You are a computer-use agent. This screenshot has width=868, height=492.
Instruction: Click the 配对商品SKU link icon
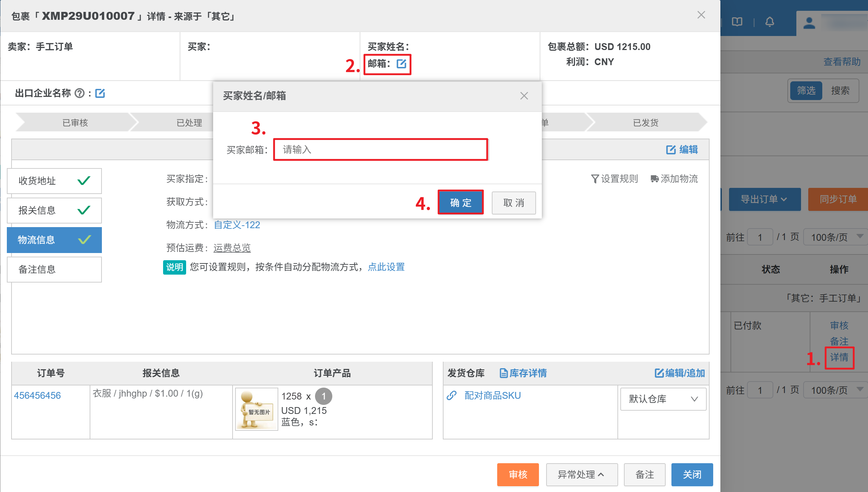coord(451,396)
